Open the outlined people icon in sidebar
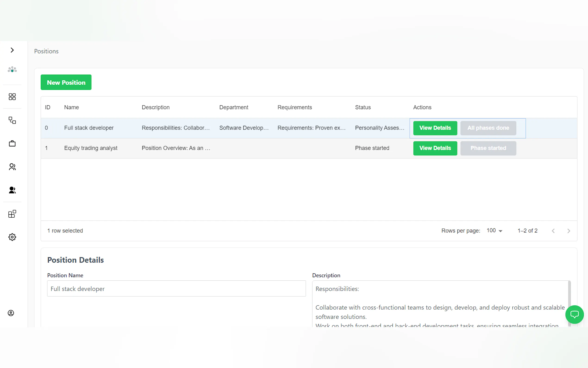 12,167
